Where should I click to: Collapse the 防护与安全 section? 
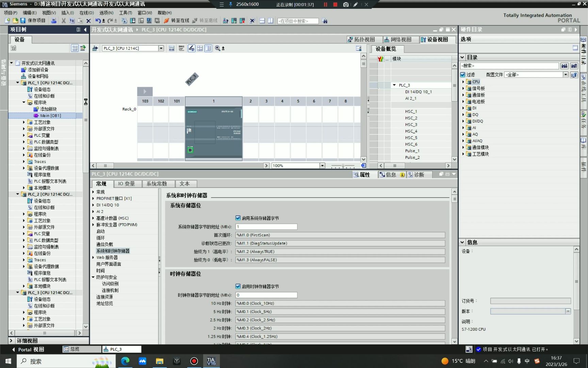pos(93,277)
